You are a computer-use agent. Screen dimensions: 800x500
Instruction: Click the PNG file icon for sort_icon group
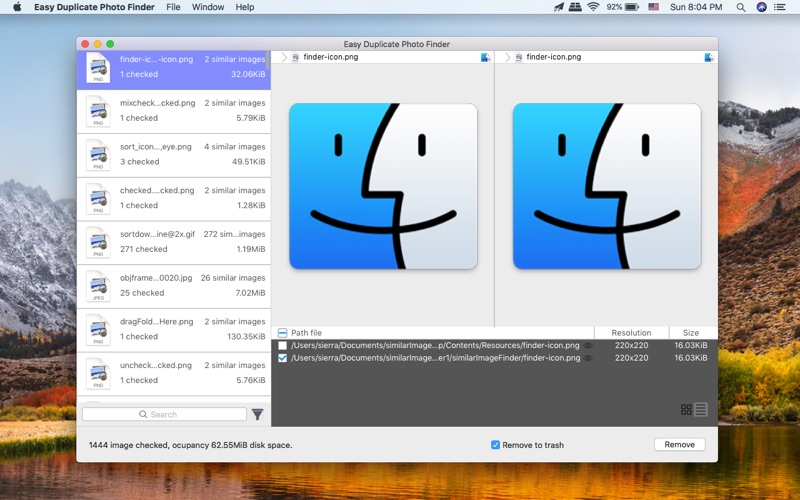point(98,154)
